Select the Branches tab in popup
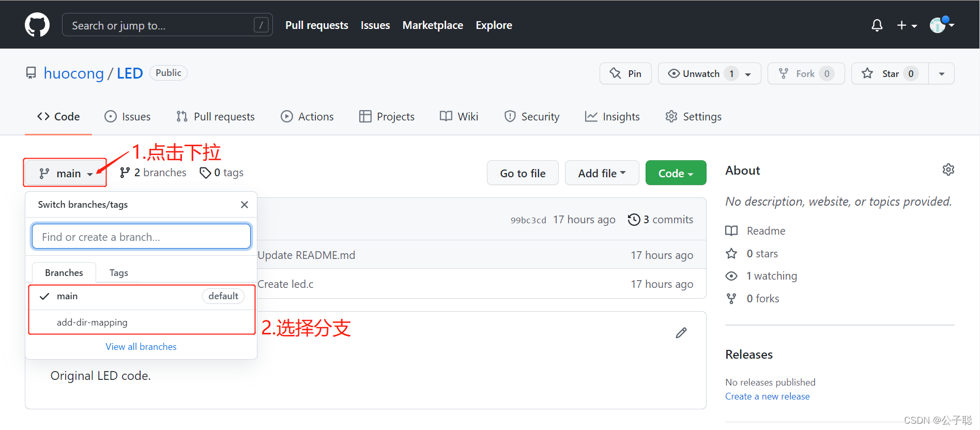 point(64,273)
